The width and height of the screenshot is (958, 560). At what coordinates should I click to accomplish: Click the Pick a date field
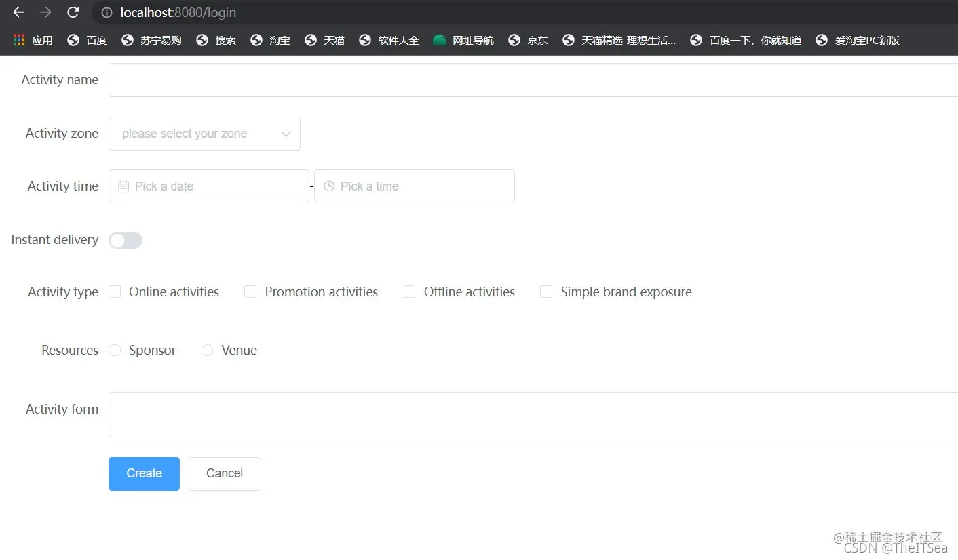click(209, 186)
